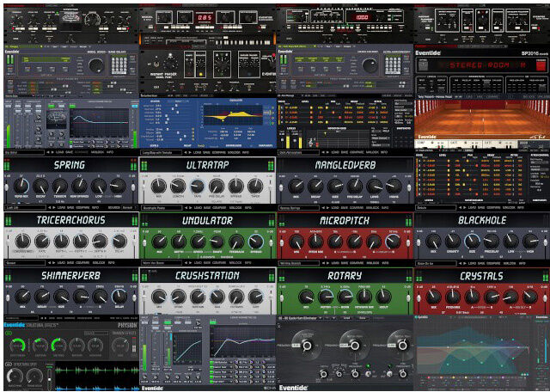Open the preset name field above UNDULATOR
This screenshot has width=550, height=392.
(162, 208)
